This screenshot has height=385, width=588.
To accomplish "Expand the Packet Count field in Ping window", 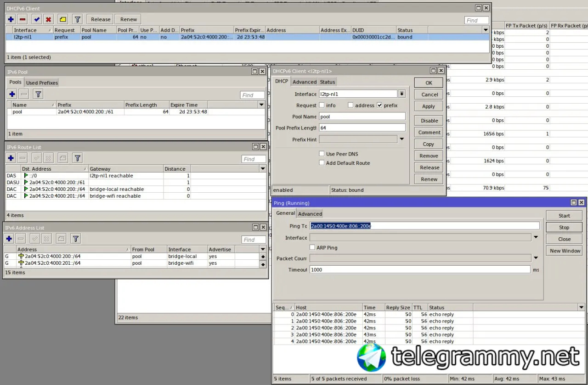I will click(536, 258).
